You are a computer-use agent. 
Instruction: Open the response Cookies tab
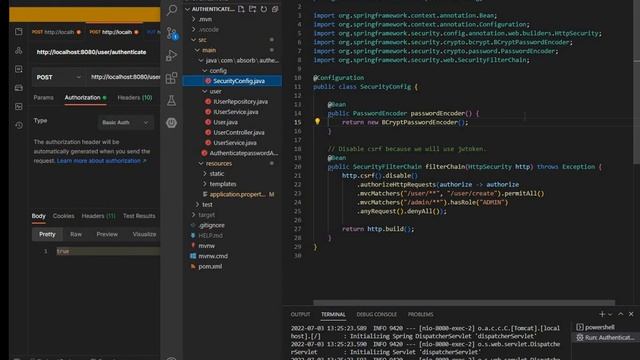point(63,216)
